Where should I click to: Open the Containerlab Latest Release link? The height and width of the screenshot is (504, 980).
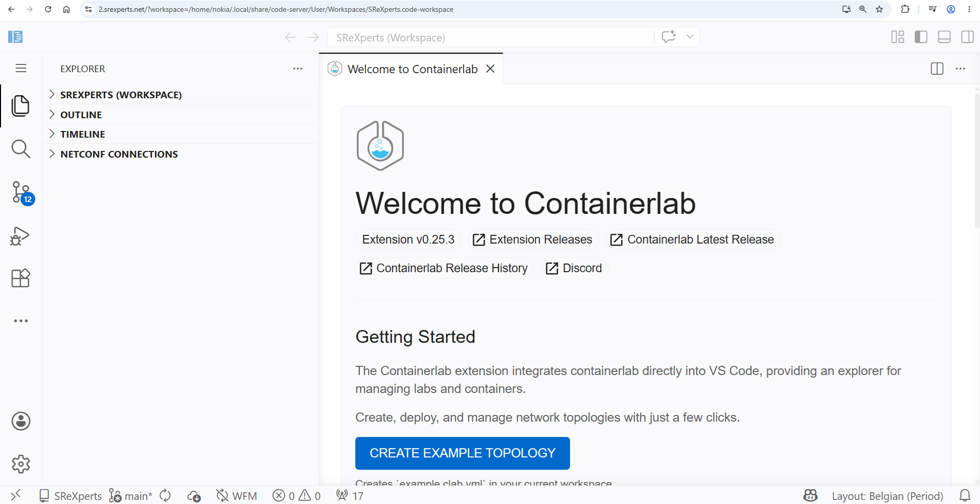tap(692, 239)
